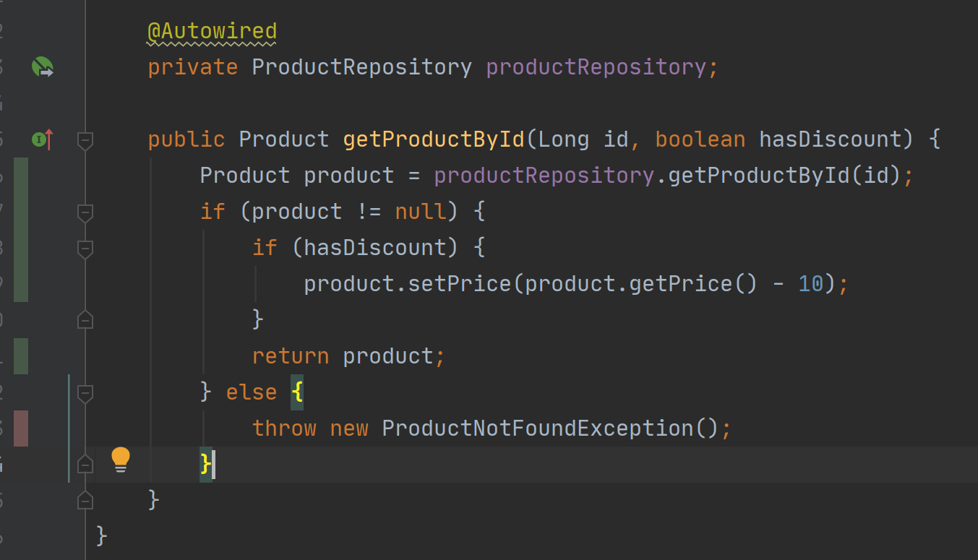Click the ProductNotFoundException class reference
This screenshot has width=978, height=560.
point(538,428)
